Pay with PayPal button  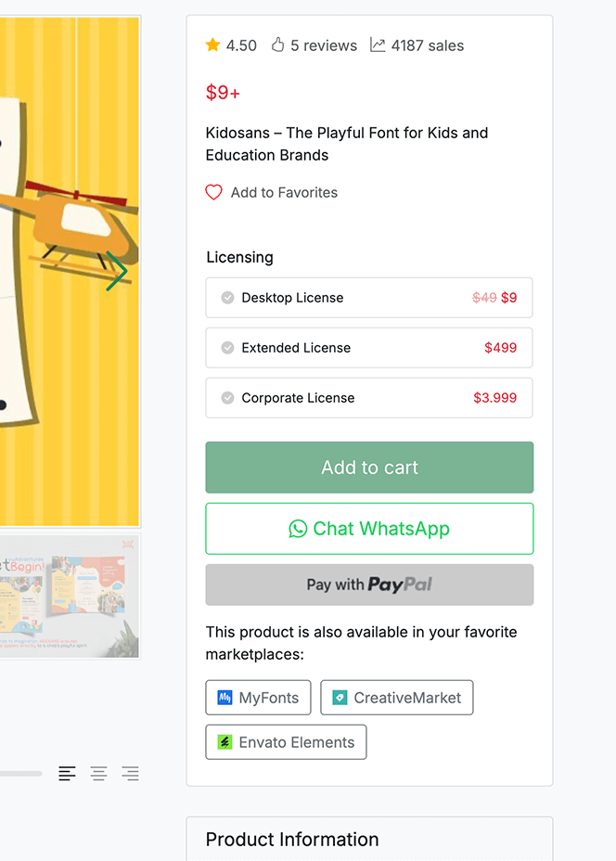[x=369, y=585]
